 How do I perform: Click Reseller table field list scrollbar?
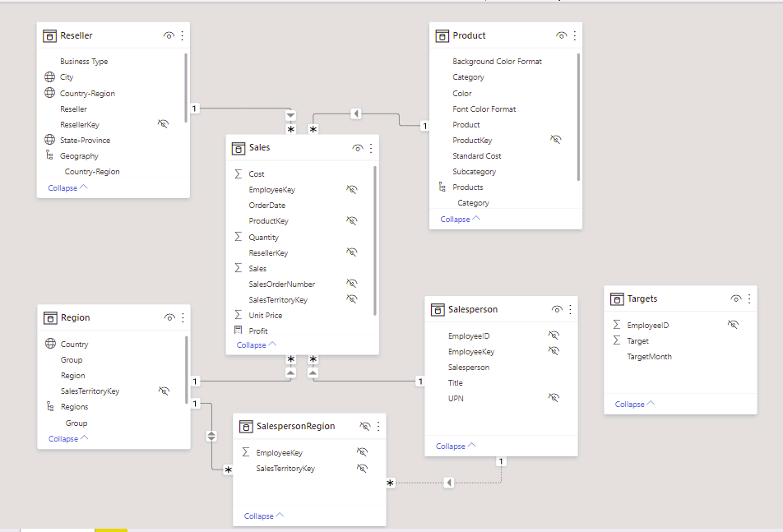point(186,88)
